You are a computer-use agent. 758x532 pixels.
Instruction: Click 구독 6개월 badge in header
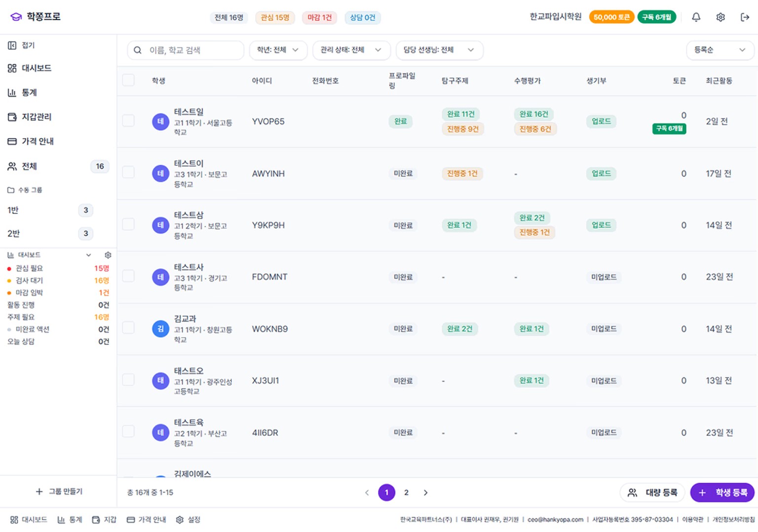coord(657,17)
